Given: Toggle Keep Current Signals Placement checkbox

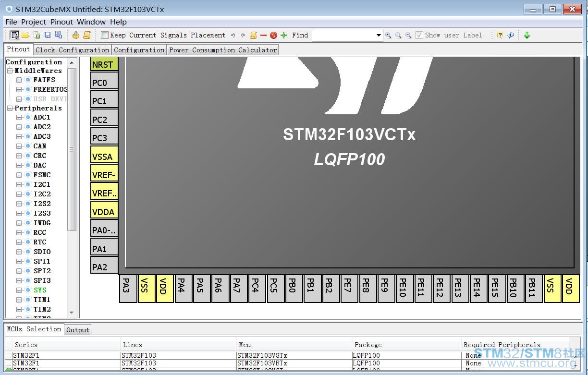Looking at the screenshot, I should point(105,35).
